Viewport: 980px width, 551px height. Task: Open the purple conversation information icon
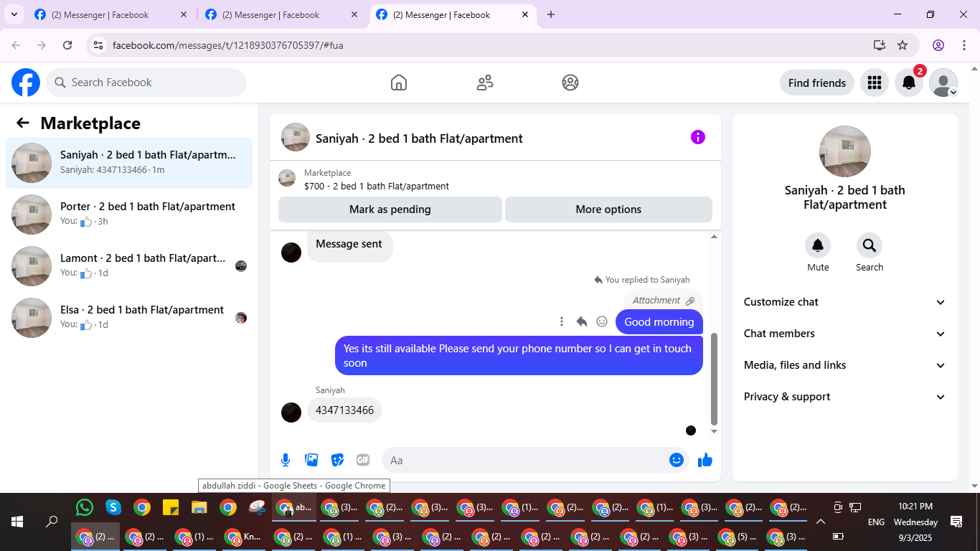point(698,138)
